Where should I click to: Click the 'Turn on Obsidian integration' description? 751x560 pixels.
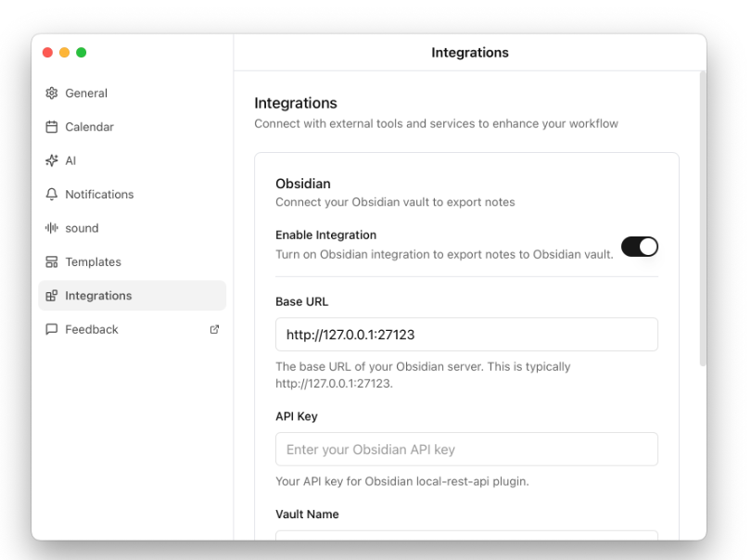pyautogui.click(x=444, y=254)
